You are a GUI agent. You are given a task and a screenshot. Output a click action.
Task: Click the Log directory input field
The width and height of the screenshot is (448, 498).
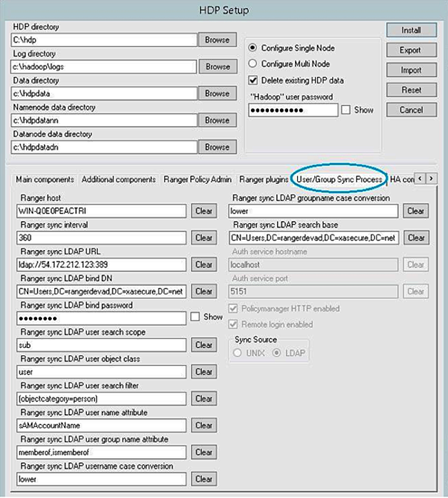coord(104,67)
